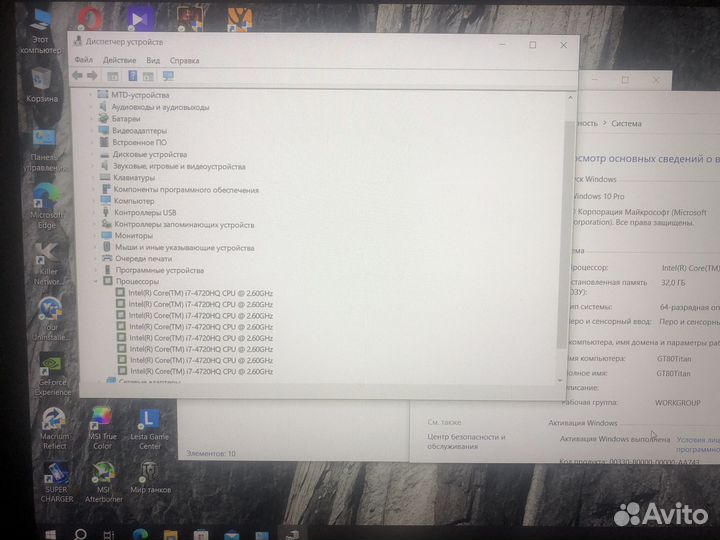The width and height of the screenshot is (720, 540).
Task: Open the Killer Network desktop shortcut
Action: pos(48,264)
